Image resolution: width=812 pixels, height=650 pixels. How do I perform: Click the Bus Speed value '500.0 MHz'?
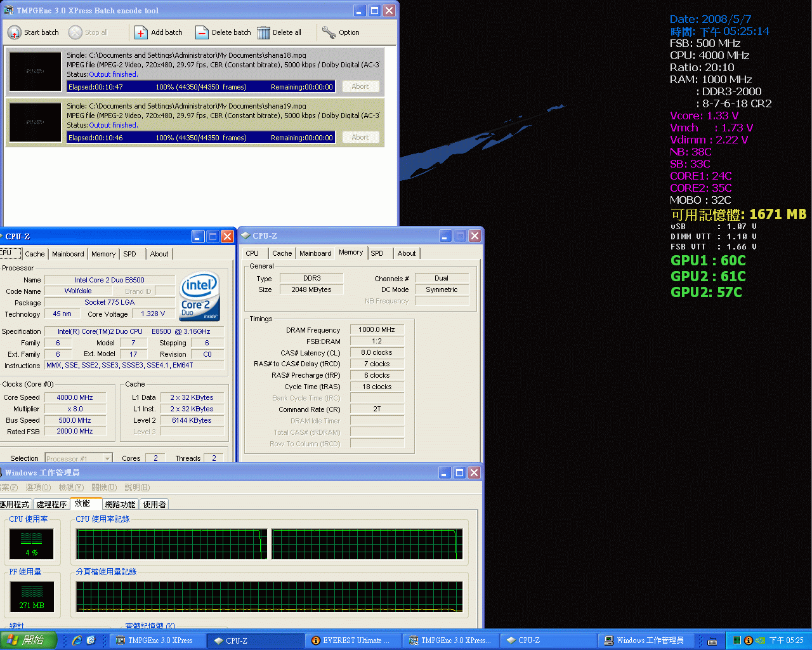75,420
